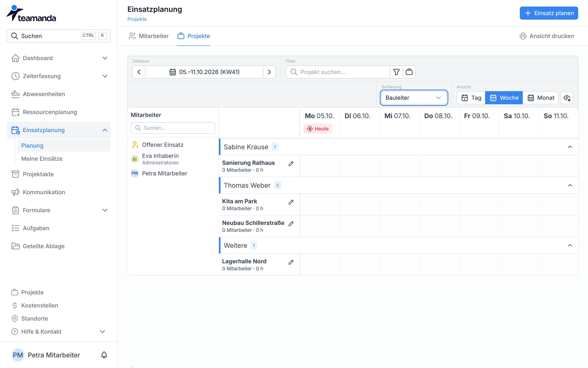Open Geteilte Ablage in sidebar
The height and width of the screenshot is (368, 588).
(59, 246)
